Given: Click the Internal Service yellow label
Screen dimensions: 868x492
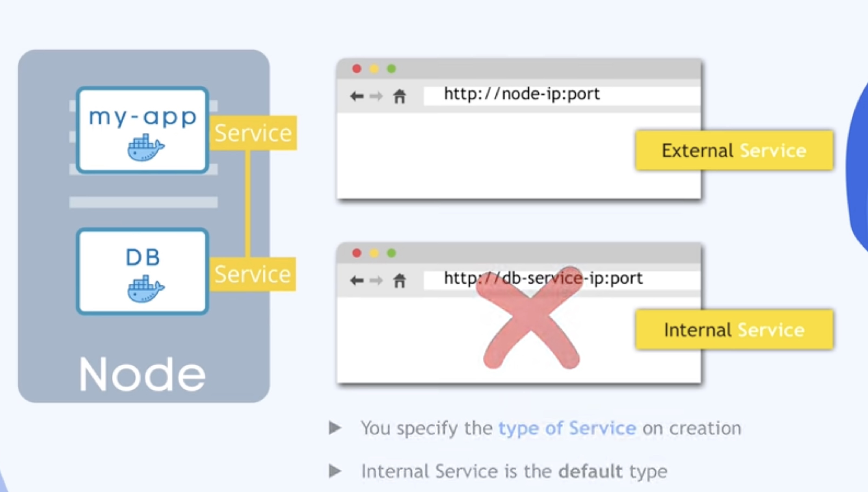Looking at the screenshot, I should [735, 330].
